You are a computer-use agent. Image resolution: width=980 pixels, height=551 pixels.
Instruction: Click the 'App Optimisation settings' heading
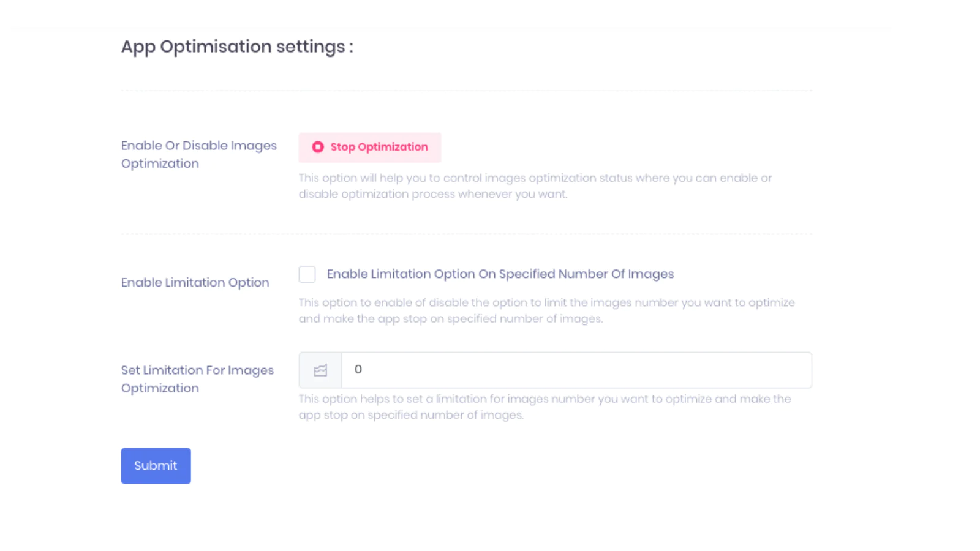[237, 47]
